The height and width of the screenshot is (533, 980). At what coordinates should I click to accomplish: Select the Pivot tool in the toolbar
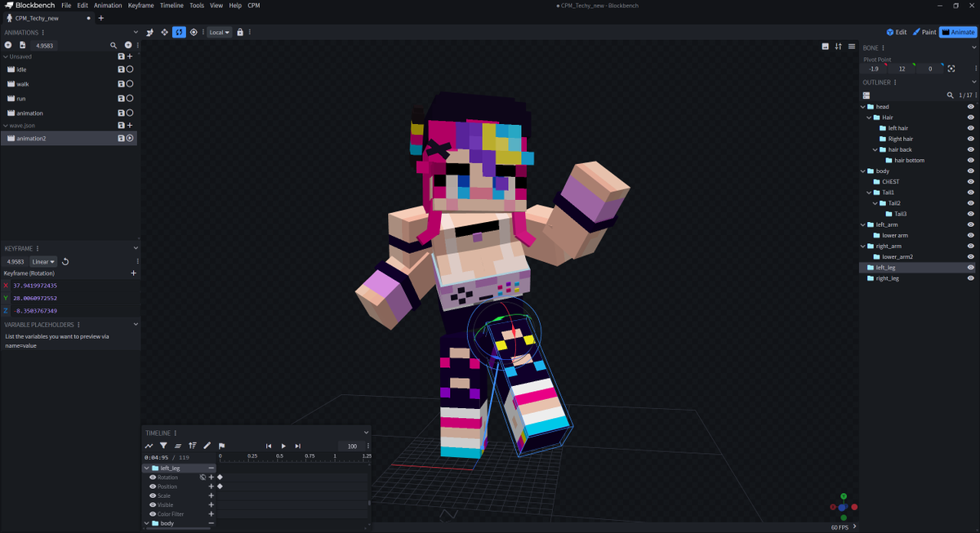pyautogui.click(x=194, y=33)
